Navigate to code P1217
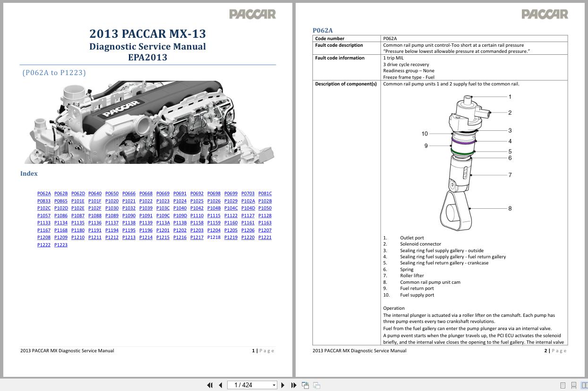The width and height of the screenshot is (588, 391). (x=197, y=238)
